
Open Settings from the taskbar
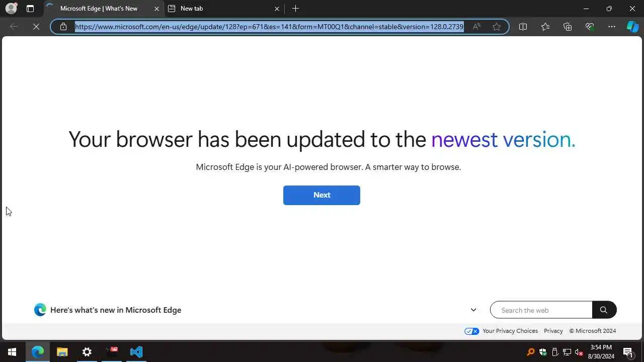tap(87, 352)
